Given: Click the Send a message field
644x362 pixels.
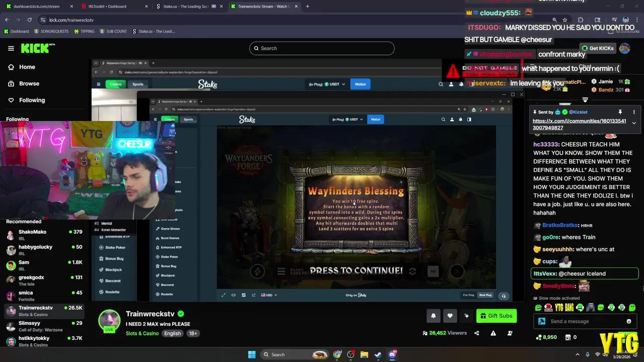Looking at the screenshot, I should pos(586,321).
